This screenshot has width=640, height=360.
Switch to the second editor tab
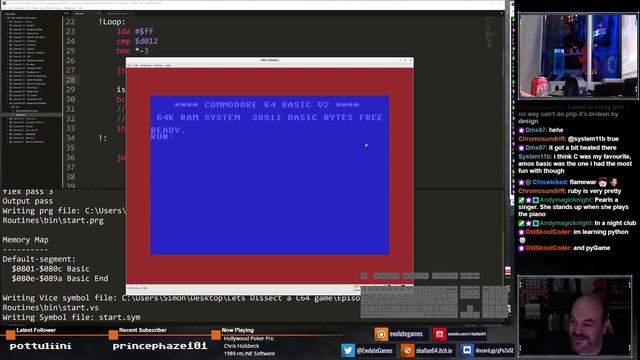point(118,13)
